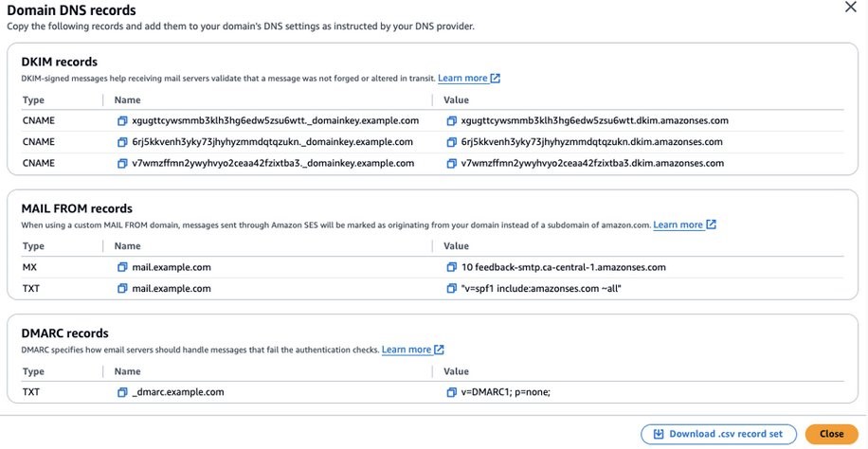Dismiss dialog with the X icon
This screenshot has height=449, width=868.
click(850, 8)
